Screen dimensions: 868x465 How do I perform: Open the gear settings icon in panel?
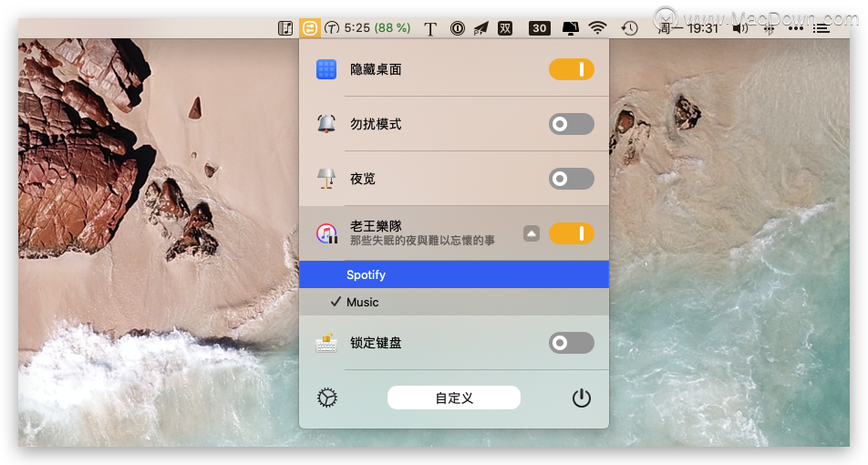tap(327, 398)
